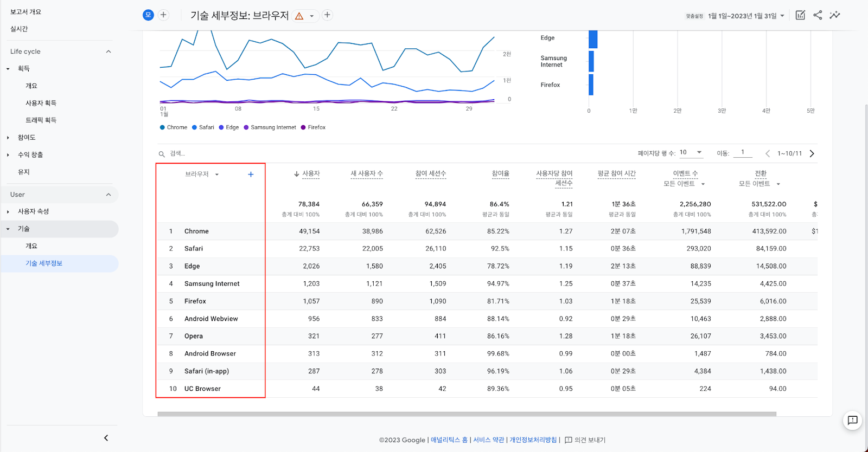The image size is (868, 452).
Task: Add a comparison via plus next to avatar
Action: point(163,15)
